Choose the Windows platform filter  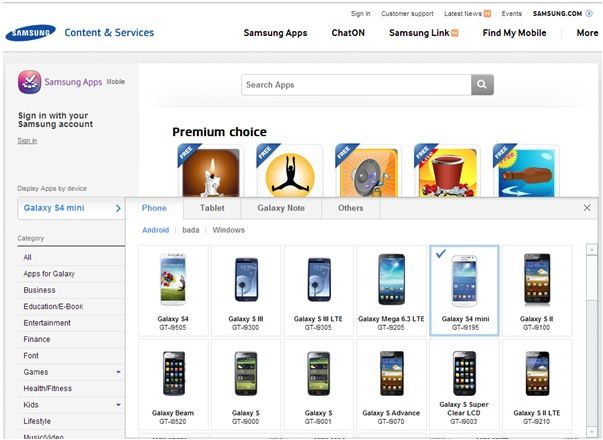tap(228, 230)
